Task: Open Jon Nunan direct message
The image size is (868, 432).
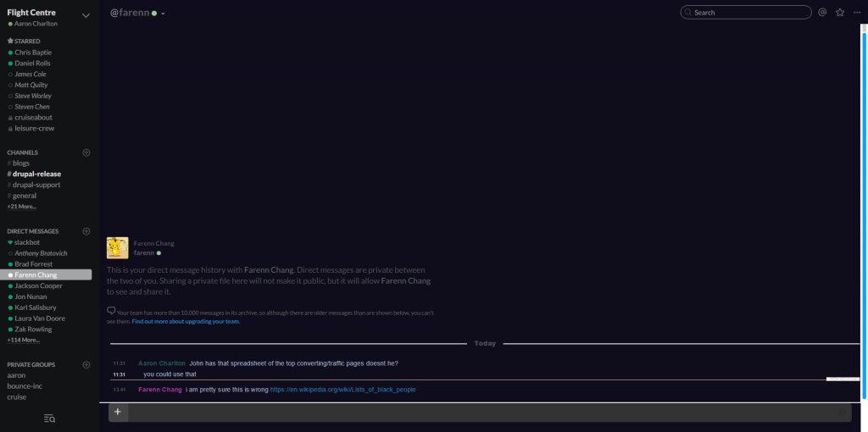Action: [31, 296]
